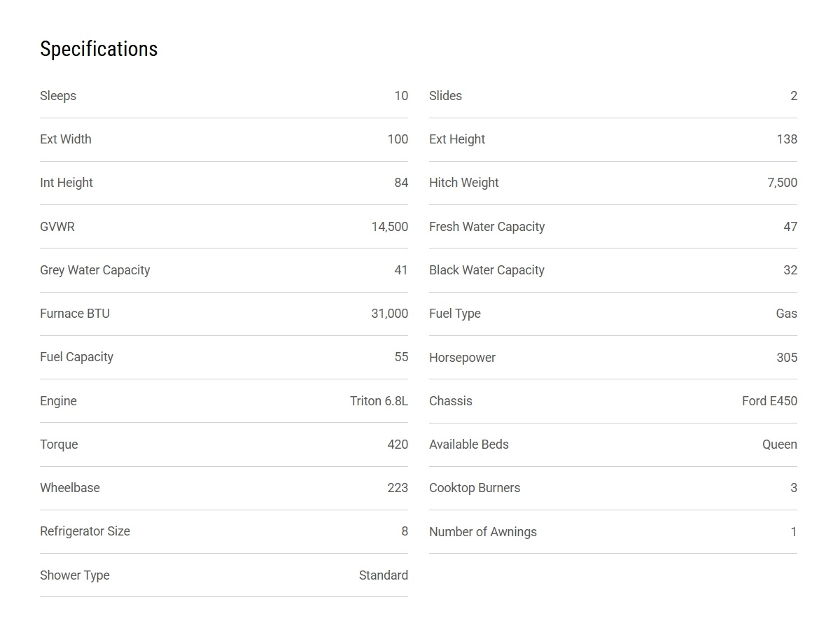Select the Ext Width value 100

[398, 139]
